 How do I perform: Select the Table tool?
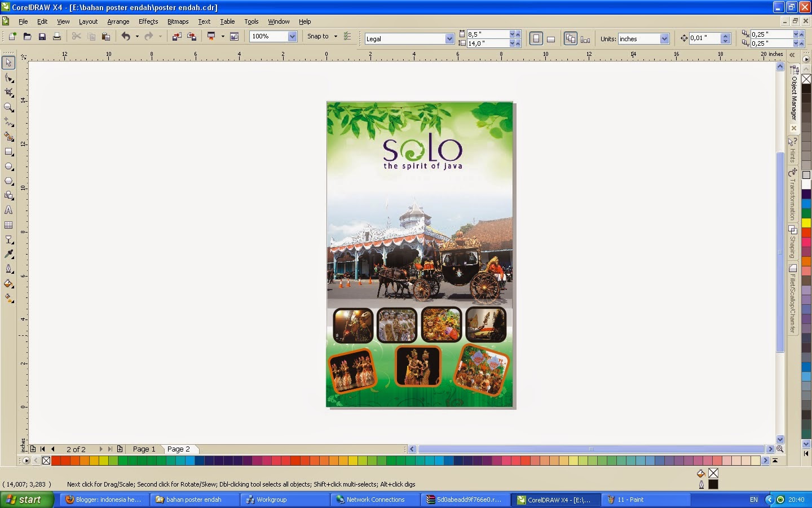(8, 225)
